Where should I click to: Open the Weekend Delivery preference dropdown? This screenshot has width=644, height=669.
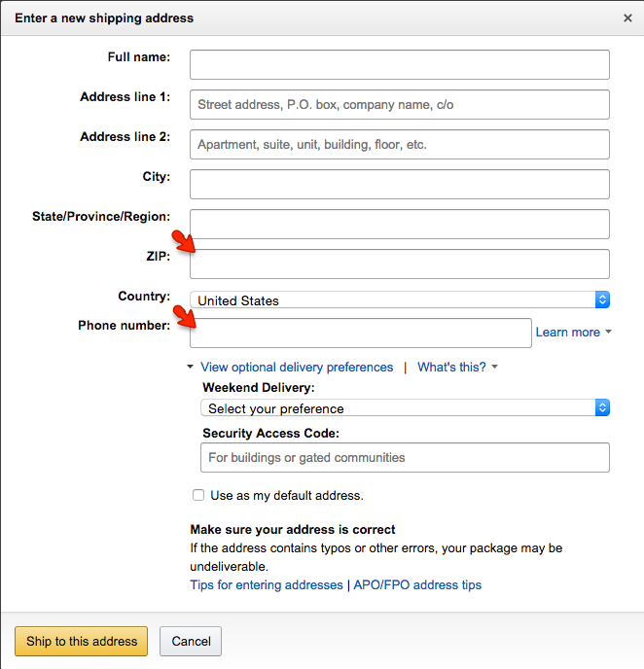405,408
